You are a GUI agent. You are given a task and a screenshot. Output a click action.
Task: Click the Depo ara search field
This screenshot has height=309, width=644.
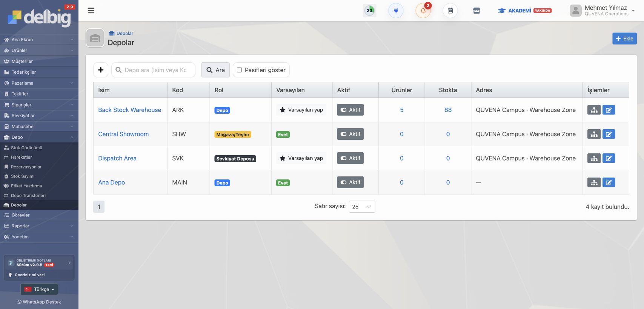(153, 70)
